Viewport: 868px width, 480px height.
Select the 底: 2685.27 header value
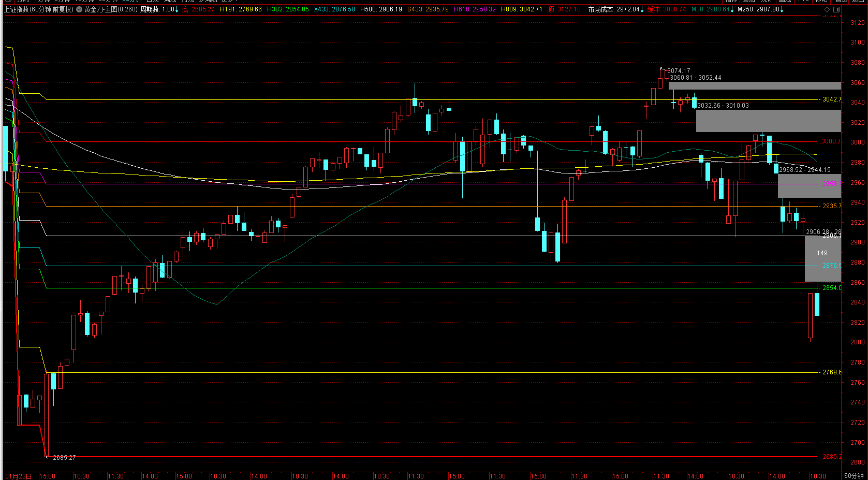198,9
